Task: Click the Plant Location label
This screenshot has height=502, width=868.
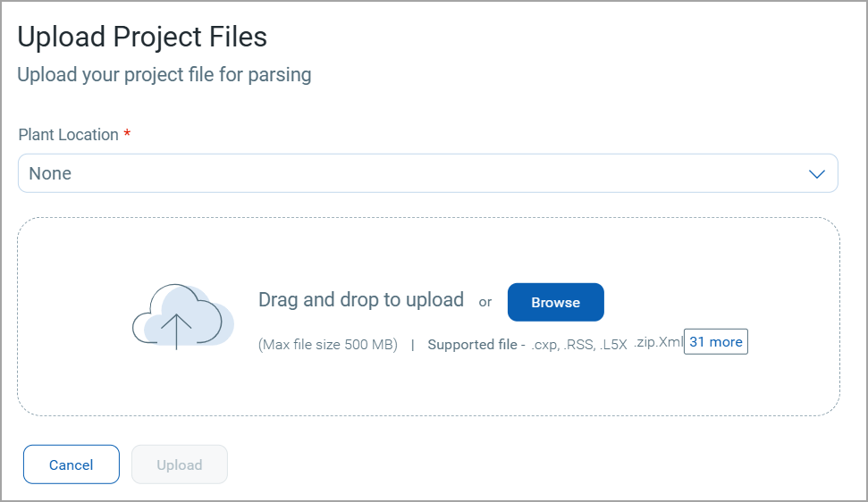Action: tap(68, 134)
